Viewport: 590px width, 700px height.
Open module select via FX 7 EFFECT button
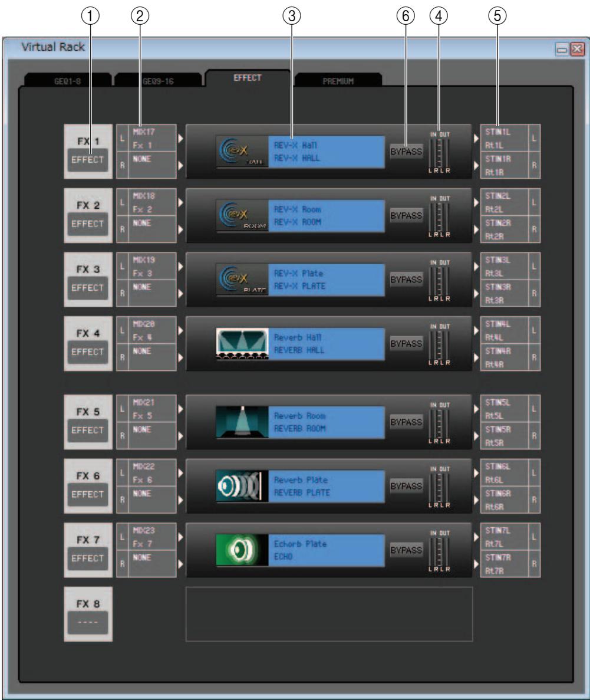tap(87, 559)
